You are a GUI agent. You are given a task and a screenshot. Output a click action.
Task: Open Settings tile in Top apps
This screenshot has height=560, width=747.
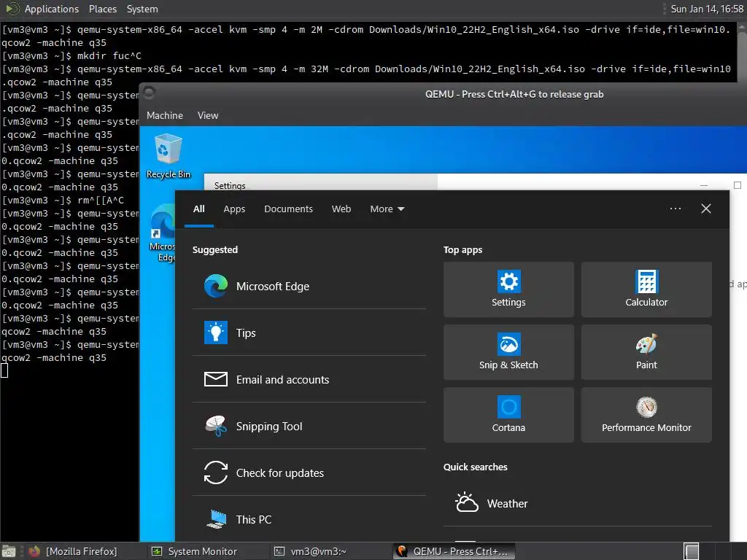pos(508,289)
